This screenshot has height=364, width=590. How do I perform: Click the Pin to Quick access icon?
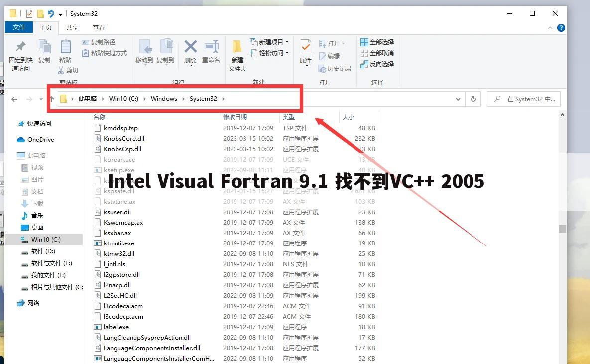(21, 47)
